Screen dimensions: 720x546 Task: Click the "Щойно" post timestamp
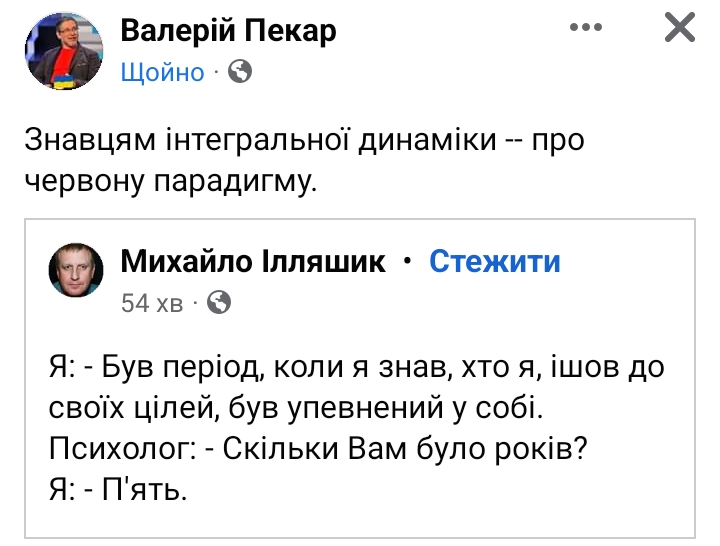pyautogui.click(x=162, y=73)
